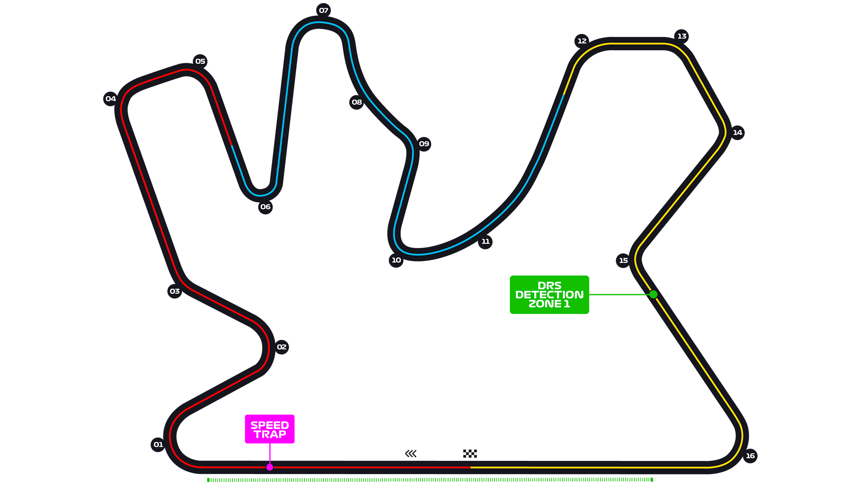
Task: Click the turn 12 marker
Action: 582,41
